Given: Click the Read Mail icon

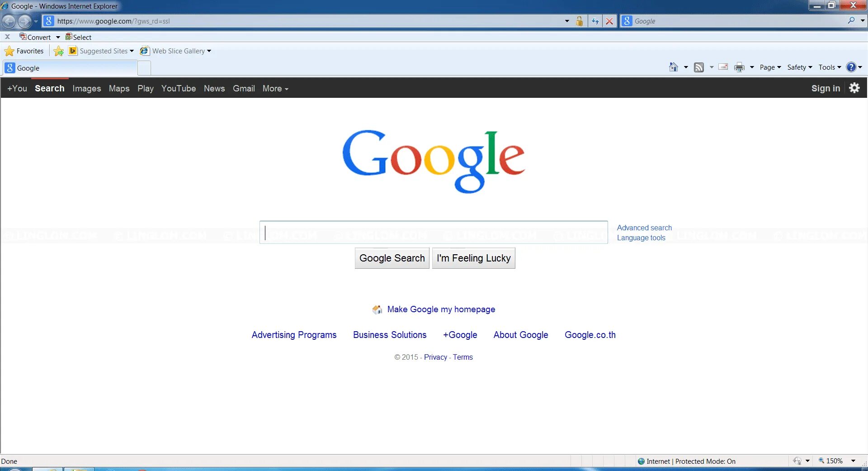Looking at the screenshot, I should pos(723,67).
